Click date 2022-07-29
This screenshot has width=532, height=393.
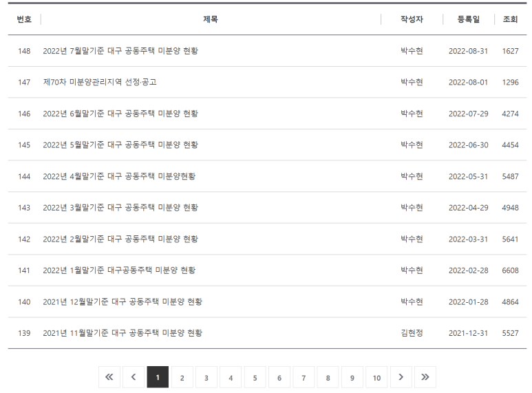point(469,114)
